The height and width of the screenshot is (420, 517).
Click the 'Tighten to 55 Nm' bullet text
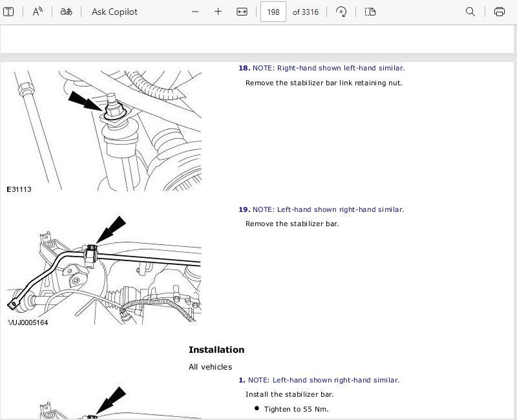[x=297, y=409]
